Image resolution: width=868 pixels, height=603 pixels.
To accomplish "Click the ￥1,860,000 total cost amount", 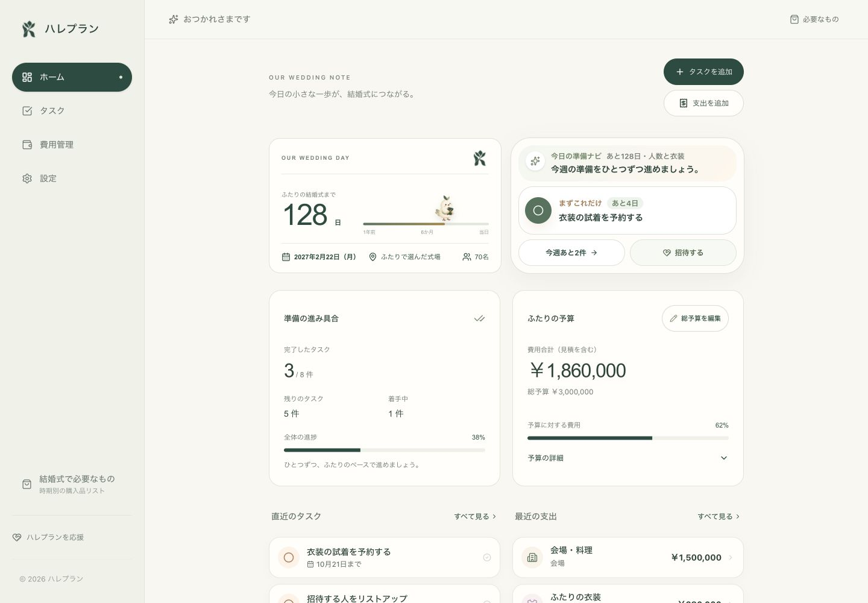I will (x=577, y=370).
